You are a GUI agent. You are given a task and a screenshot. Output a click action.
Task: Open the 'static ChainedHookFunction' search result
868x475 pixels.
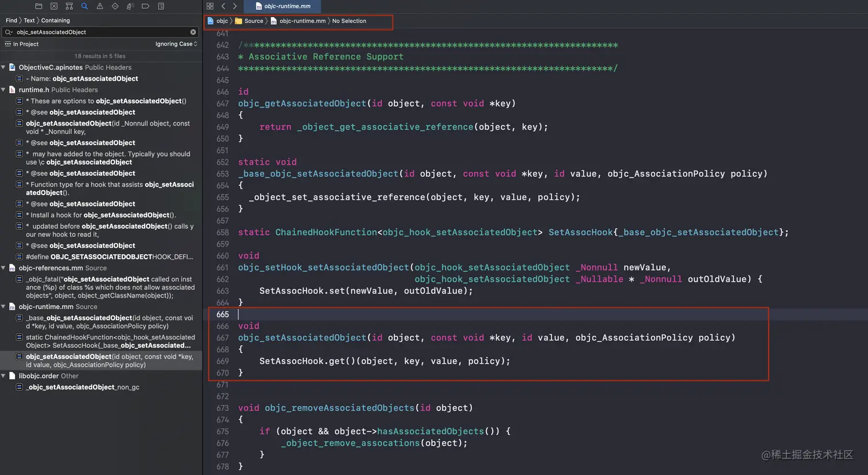[x=101, y=341]
